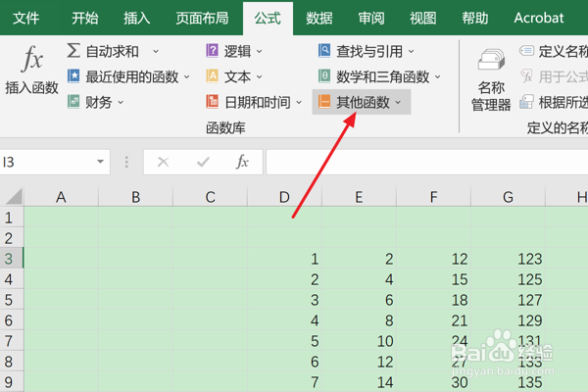Image resolution: width=588 pixels, height=392 pixels.
Task: Select column A header
Action: [x=61, y=197]
